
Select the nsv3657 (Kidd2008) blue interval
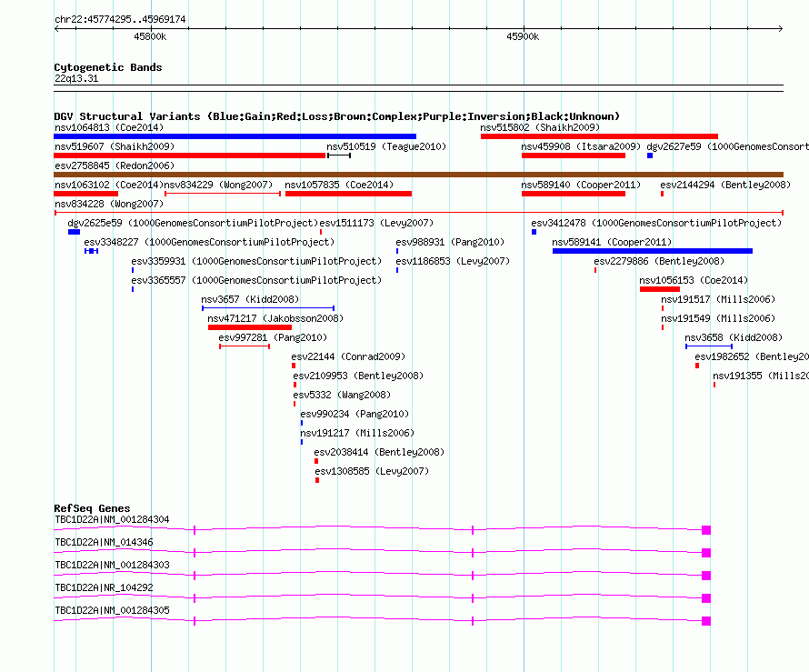(268, 308)
